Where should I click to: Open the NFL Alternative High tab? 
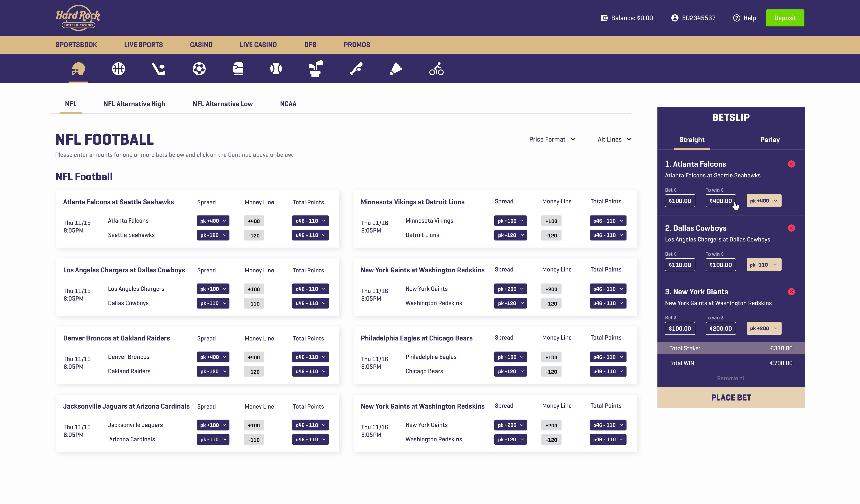click(x=134, y=104)
